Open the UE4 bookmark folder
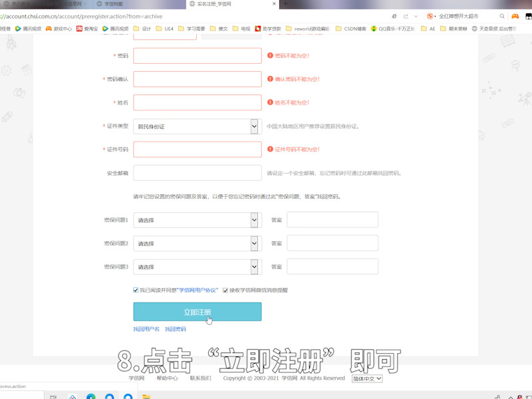 coord(166,29)
